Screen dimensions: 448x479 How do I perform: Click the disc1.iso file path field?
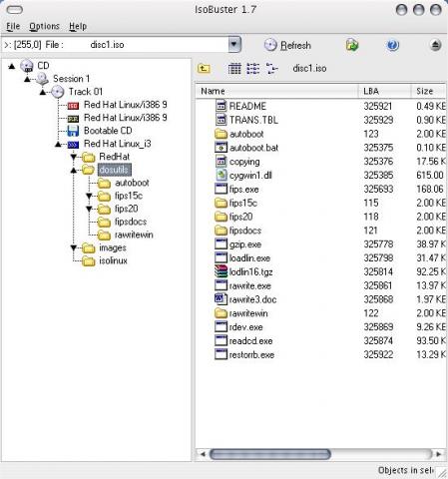tap(115, 45)
